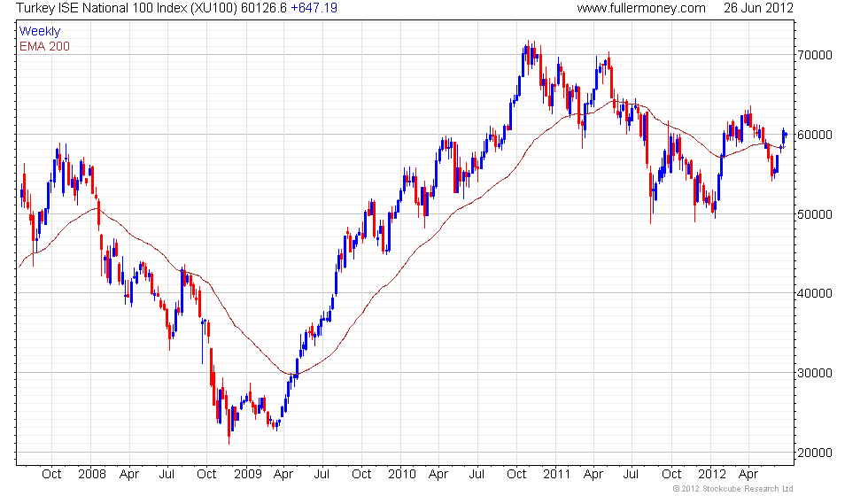Click the 'Apr' label after 2009
This screenshot has height=496, width=868.
pos(283,475)
